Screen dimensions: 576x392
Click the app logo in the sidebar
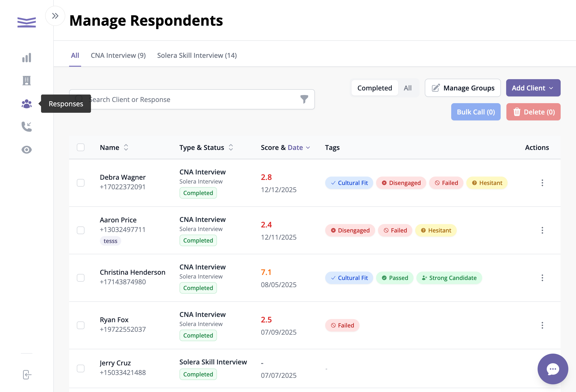(x=26, y=22)
